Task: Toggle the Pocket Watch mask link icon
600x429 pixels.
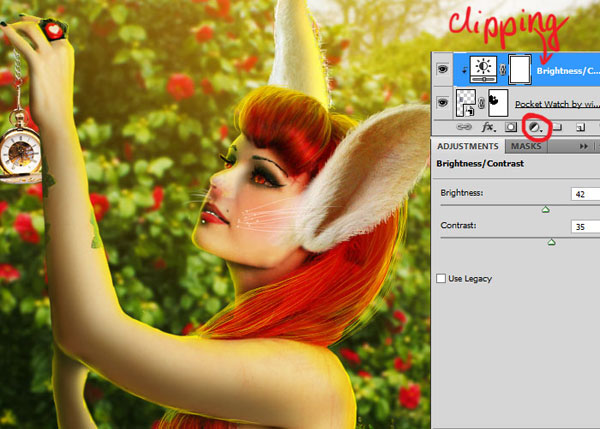Action: click(482, 103)
